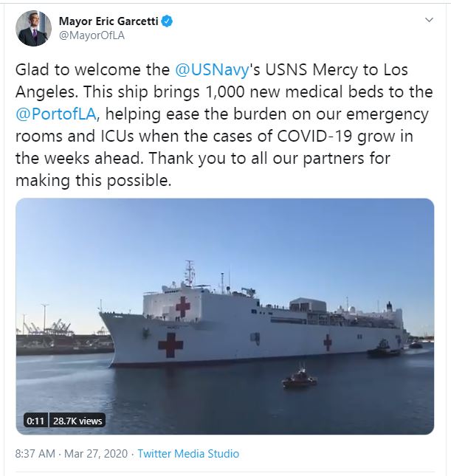
Task: Click the 0:11 video duration badge
Action: 35,421
